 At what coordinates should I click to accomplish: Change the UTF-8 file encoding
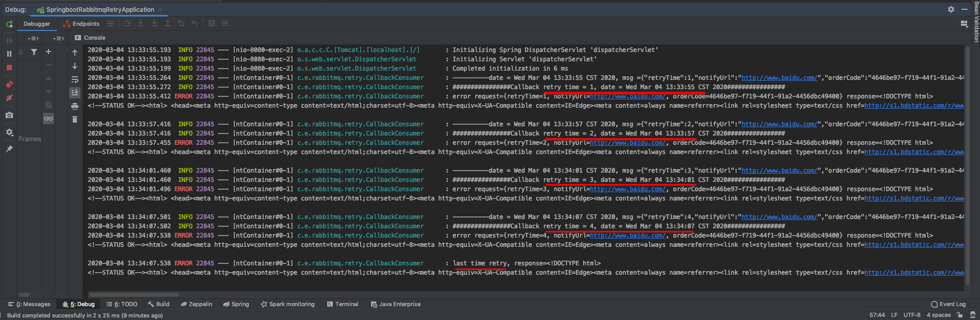click(912, 315)
